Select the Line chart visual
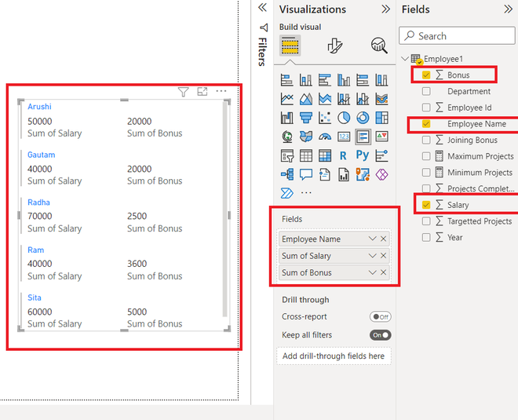The image size is (518, 420). point(286,99)
